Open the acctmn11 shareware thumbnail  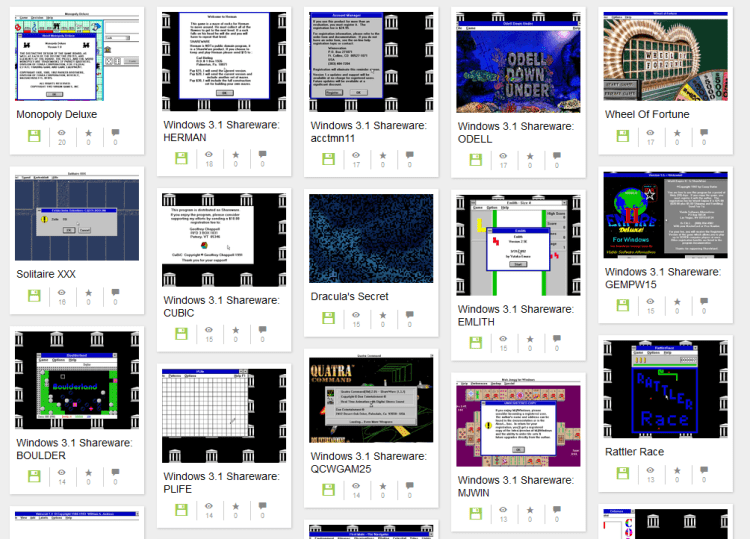(x=371, y=62)
